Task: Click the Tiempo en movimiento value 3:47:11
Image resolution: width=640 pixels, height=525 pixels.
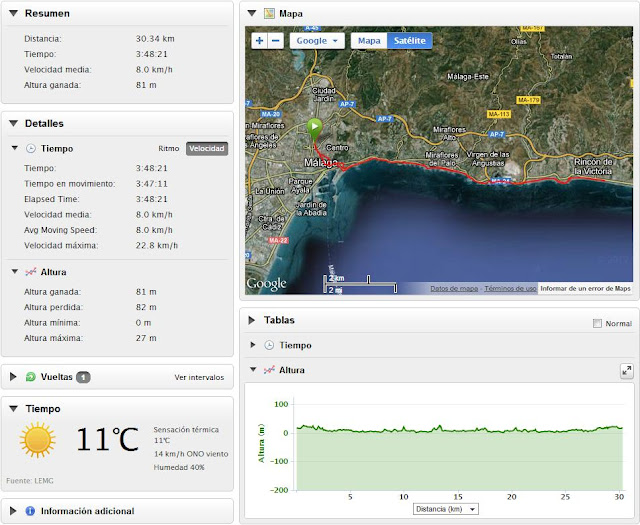Action: pyautogui.click(x=152, y=184)
